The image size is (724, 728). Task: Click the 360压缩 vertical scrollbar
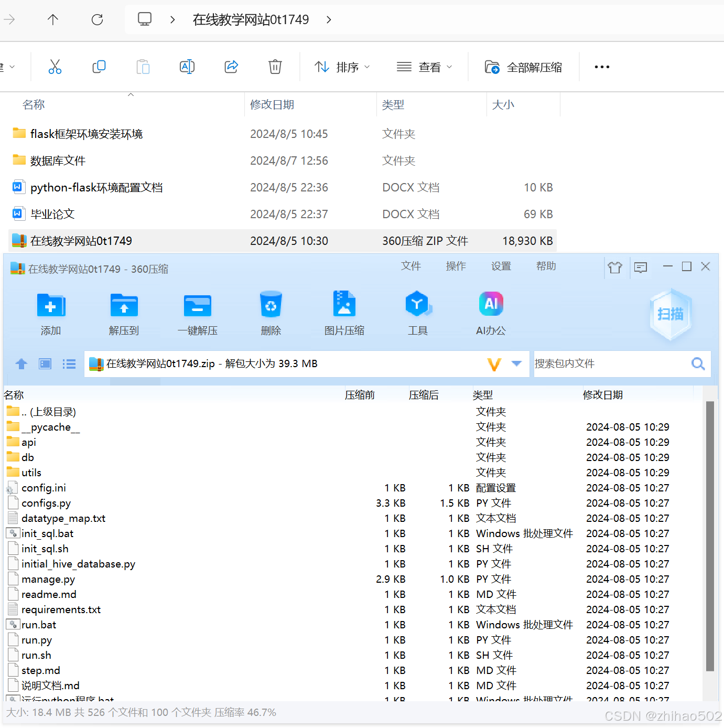coord(710,536)
